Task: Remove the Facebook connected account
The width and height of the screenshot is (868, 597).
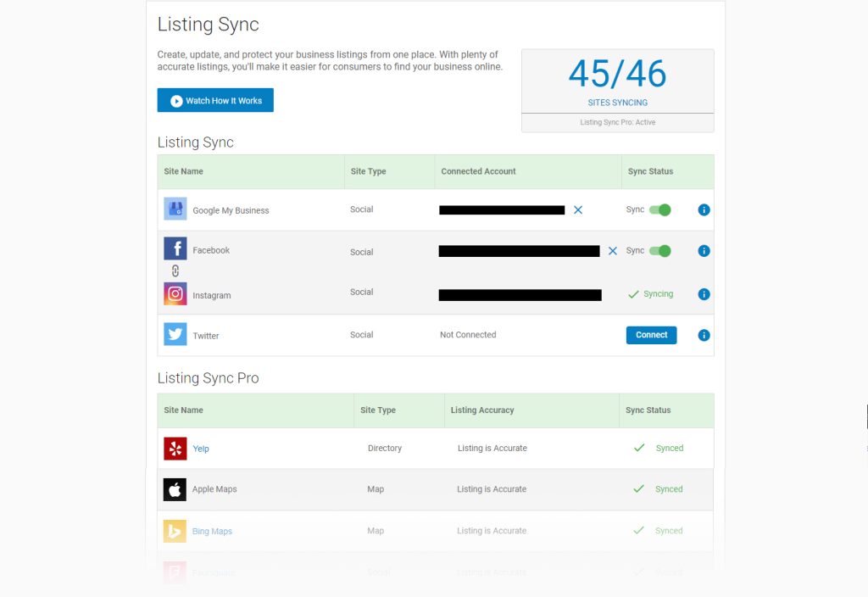Action: click(x=613, y=251)
